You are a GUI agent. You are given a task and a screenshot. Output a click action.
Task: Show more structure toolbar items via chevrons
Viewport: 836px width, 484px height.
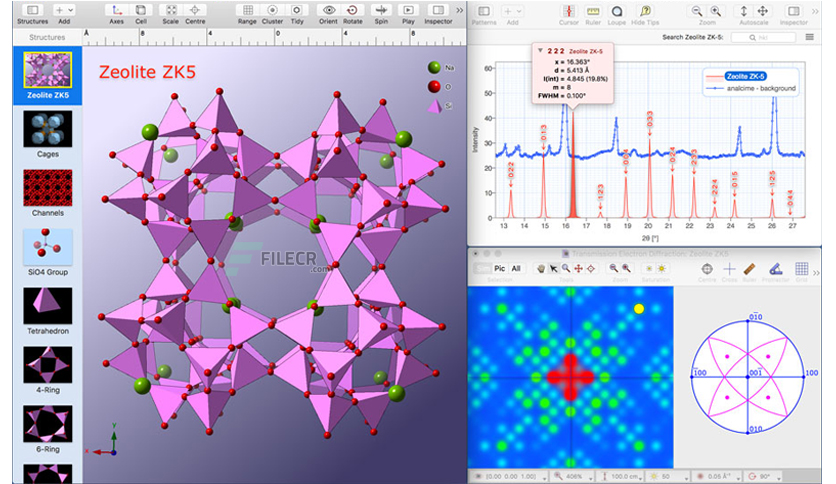(459, 10)
